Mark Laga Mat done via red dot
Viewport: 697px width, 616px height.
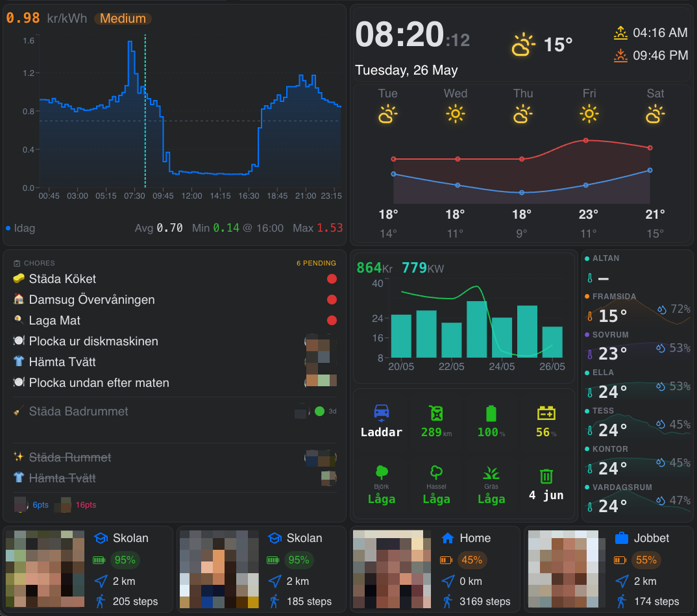(x=332, y=321)
